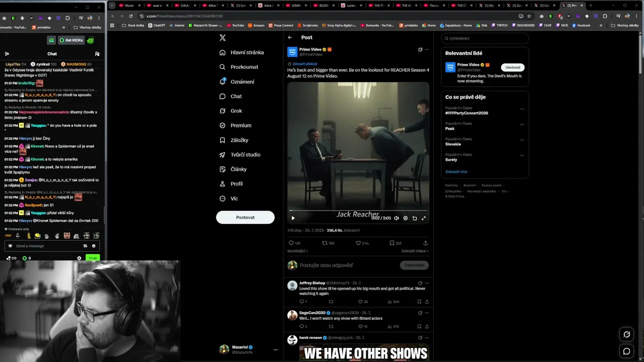The image size is (644, 362).
Task: Open more options on SageCon2020's reply
Action: tap(427, 313)
